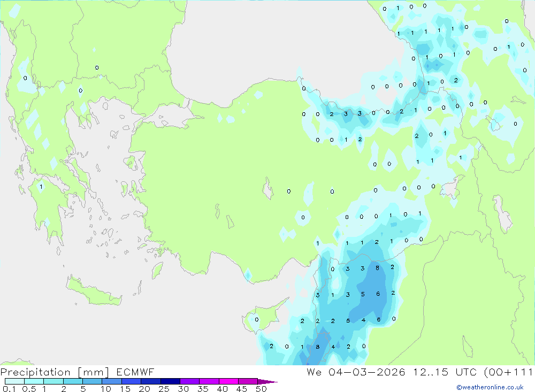The width and height of the screenshot is (535, 392).
Task: Click the date text "04-03-2026"
Action: pos(367,372)
